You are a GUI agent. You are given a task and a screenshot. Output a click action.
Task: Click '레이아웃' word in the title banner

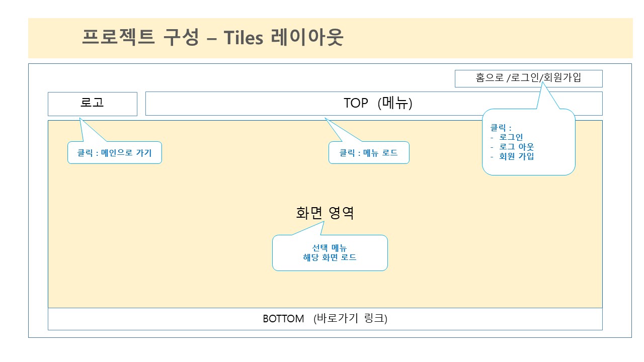point(307,38)
